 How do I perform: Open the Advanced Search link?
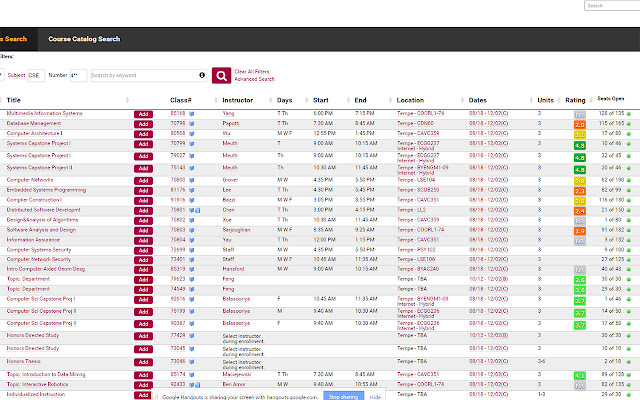254,79
